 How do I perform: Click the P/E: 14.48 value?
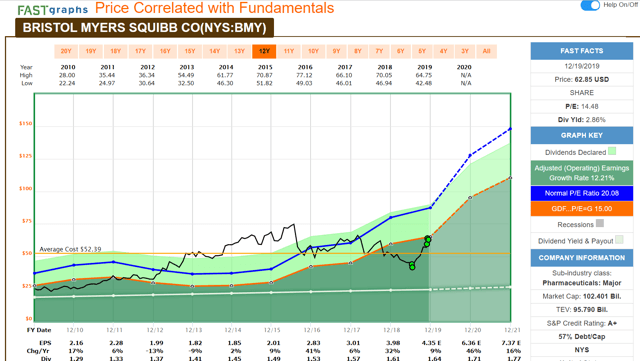pyautogui.click(x=582, y=107)
